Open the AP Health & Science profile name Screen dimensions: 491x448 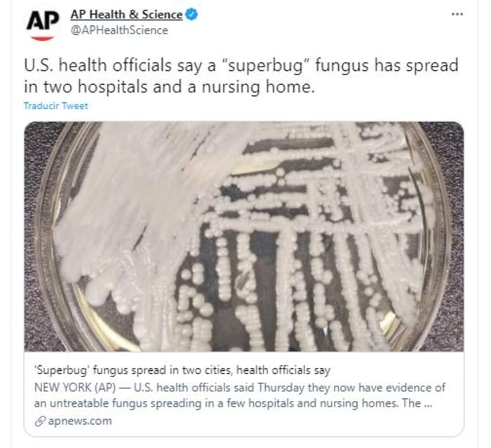click(126, 15)
